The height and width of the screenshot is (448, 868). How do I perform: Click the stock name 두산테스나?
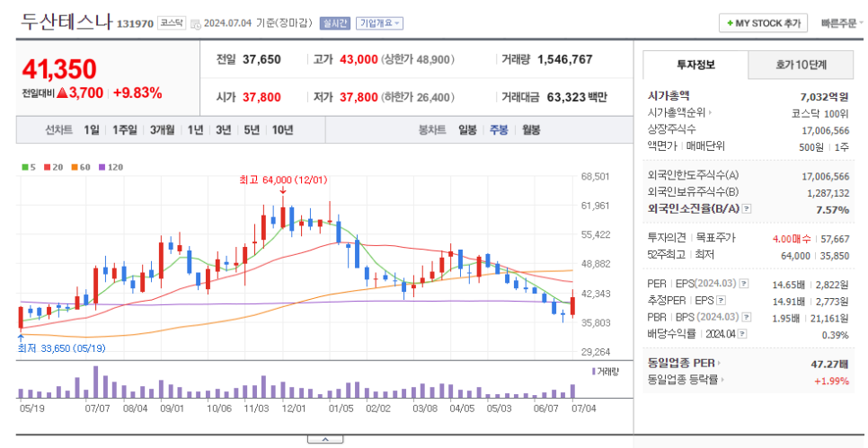tap(66, 22)
